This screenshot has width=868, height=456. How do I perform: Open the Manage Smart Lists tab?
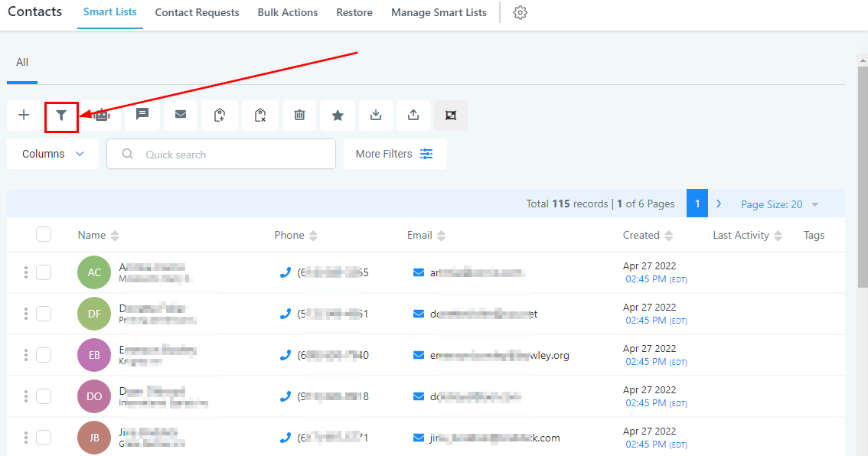tap(439, 13)
